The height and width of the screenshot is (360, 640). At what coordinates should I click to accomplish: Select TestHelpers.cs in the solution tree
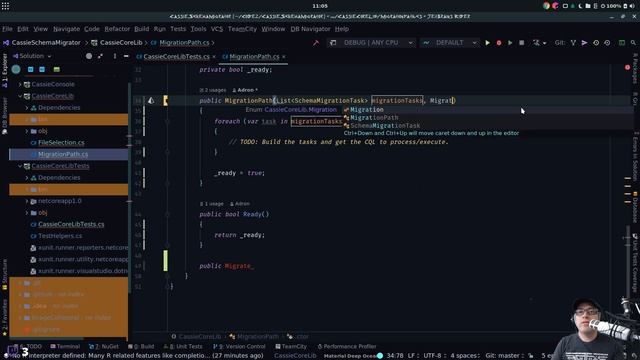click(60, 236)
